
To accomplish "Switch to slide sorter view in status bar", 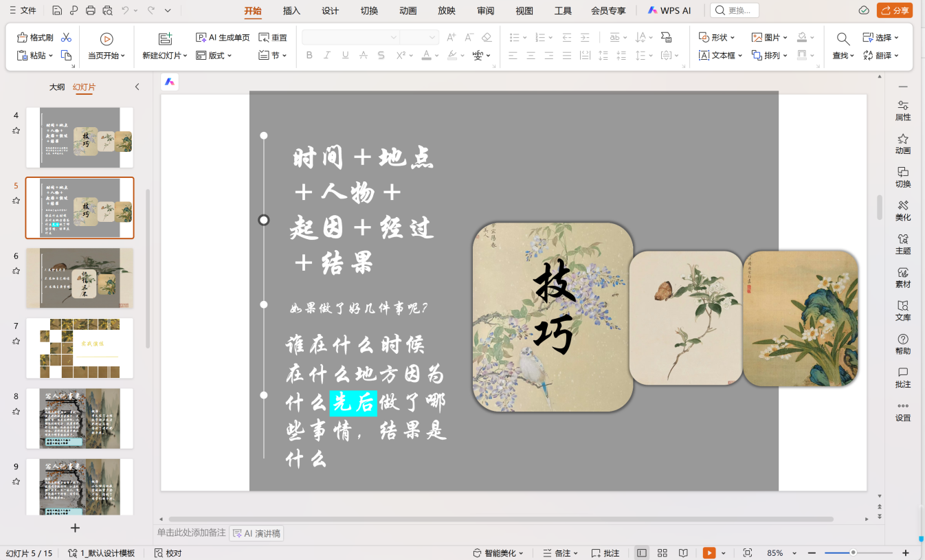I will 662,553.
